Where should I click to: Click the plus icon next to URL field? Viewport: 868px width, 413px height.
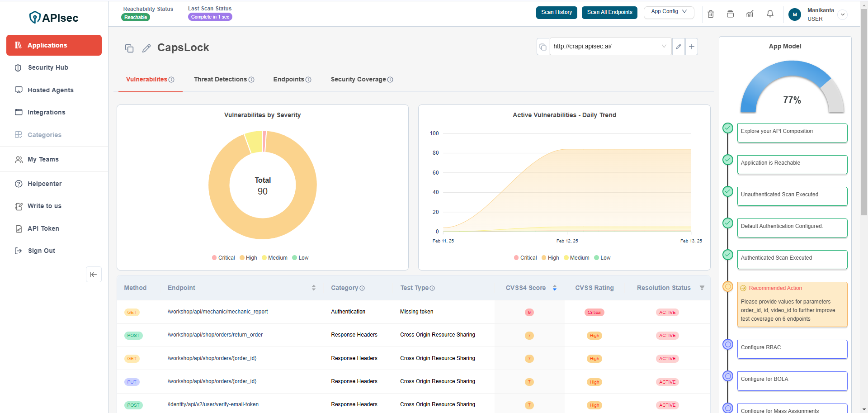pos(691,47)
